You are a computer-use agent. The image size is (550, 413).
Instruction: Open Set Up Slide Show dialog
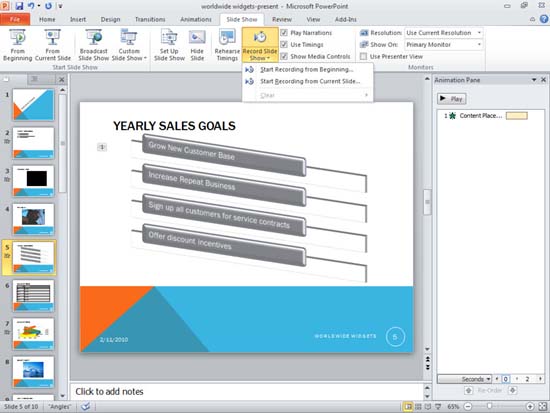pyautogui.click(x=169, y=45)
